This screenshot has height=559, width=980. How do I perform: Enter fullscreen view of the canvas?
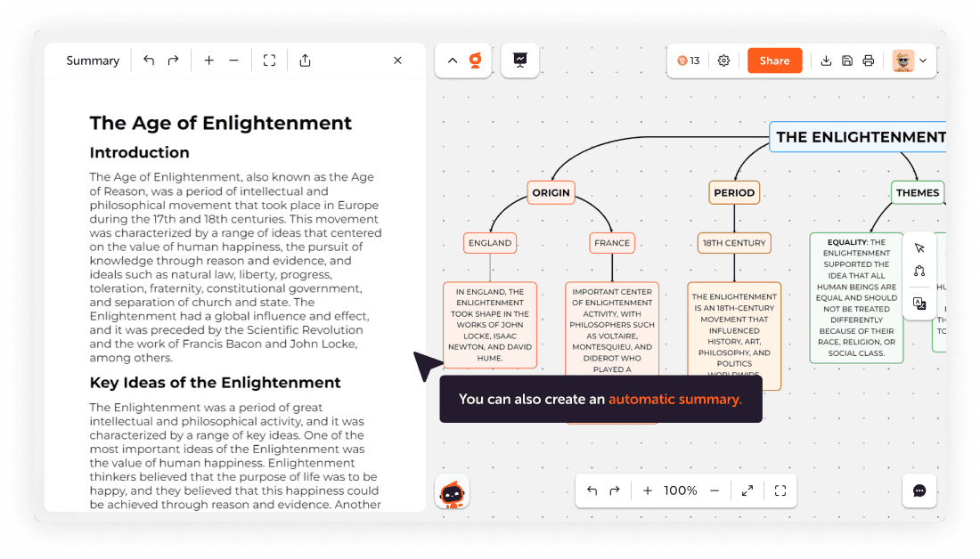click(x=780, y=490)
